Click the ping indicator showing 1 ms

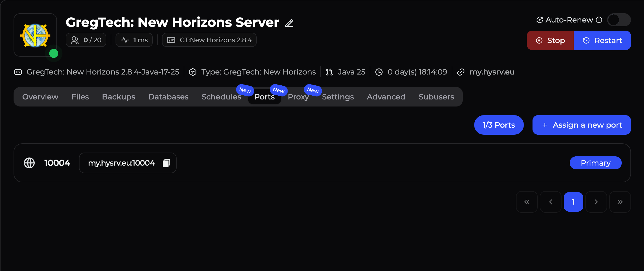125,40
